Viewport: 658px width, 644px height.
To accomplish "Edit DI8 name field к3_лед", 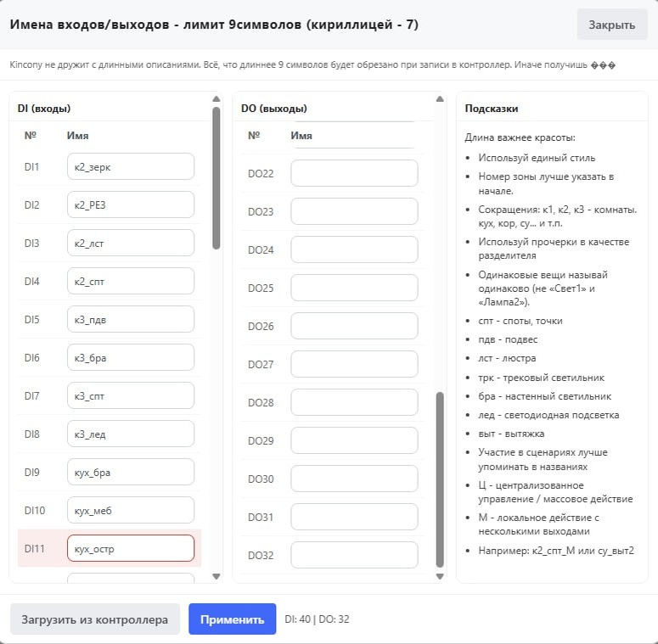I will pyautogui.click(x=131, y=434).
